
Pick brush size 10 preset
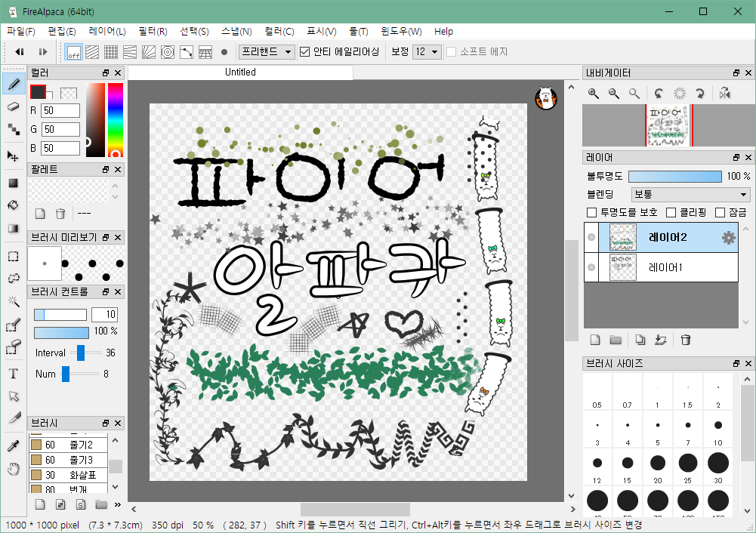[x=718, y=430]
